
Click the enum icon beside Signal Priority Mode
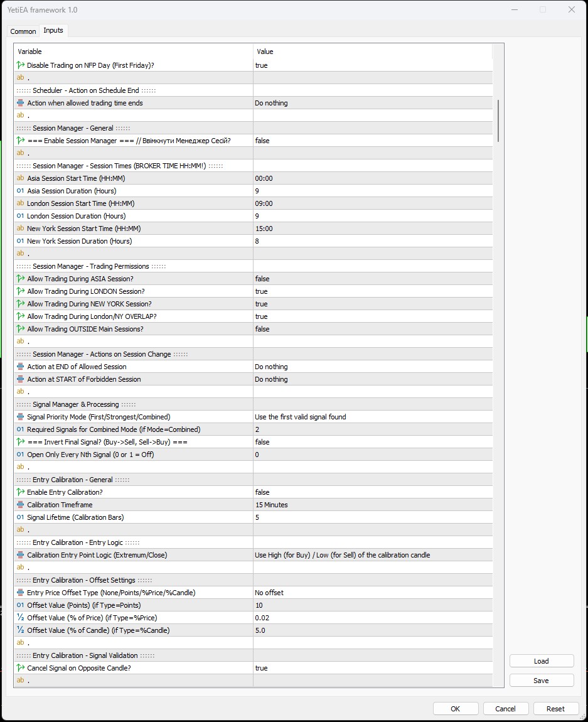[x=20, y=417]
